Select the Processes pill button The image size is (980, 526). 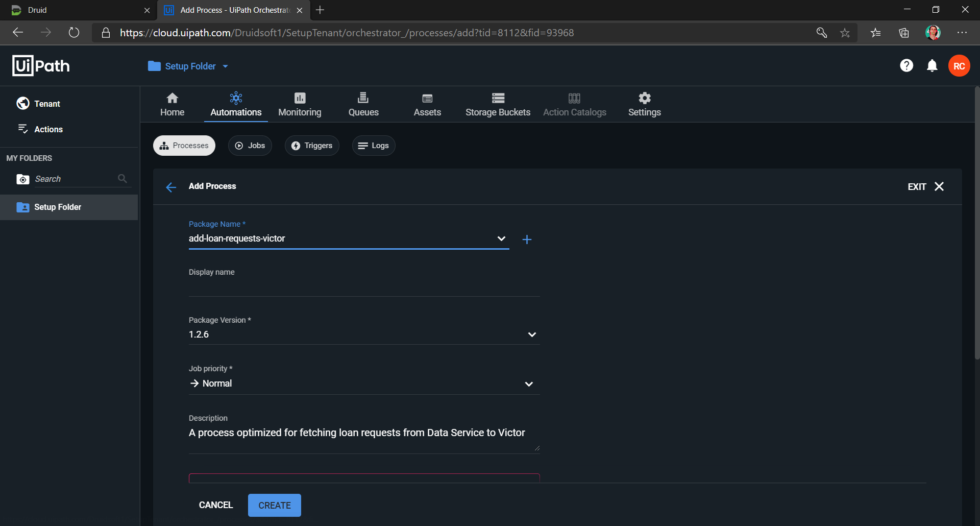[x=184, y=146]
